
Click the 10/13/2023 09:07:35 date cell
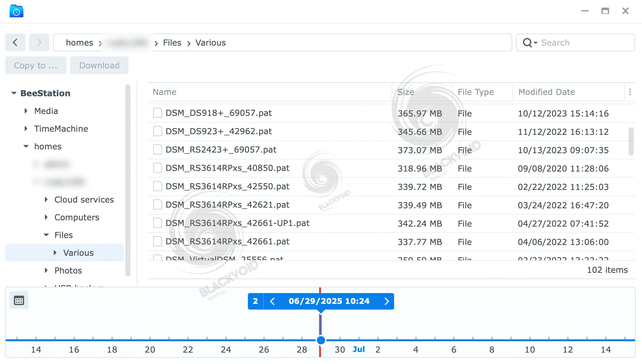563,150
